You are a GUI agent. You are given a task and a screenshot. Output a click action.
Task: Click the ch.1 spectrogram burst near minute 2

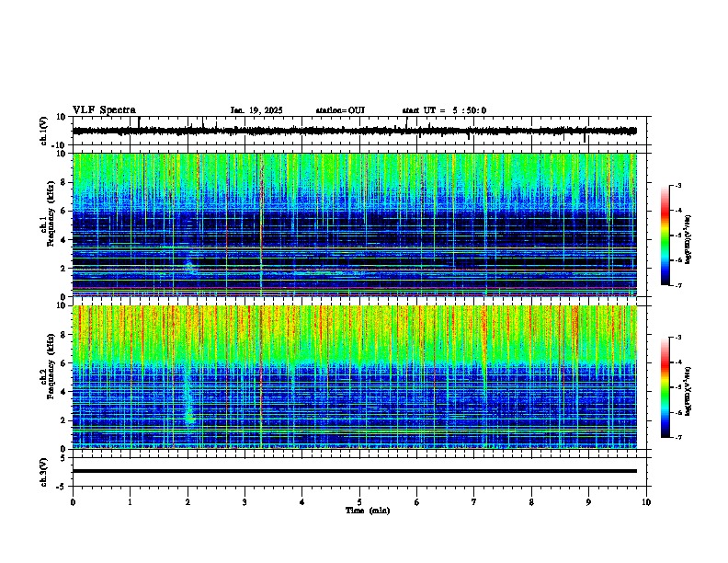pyautogui.click(x=189, y=267)
